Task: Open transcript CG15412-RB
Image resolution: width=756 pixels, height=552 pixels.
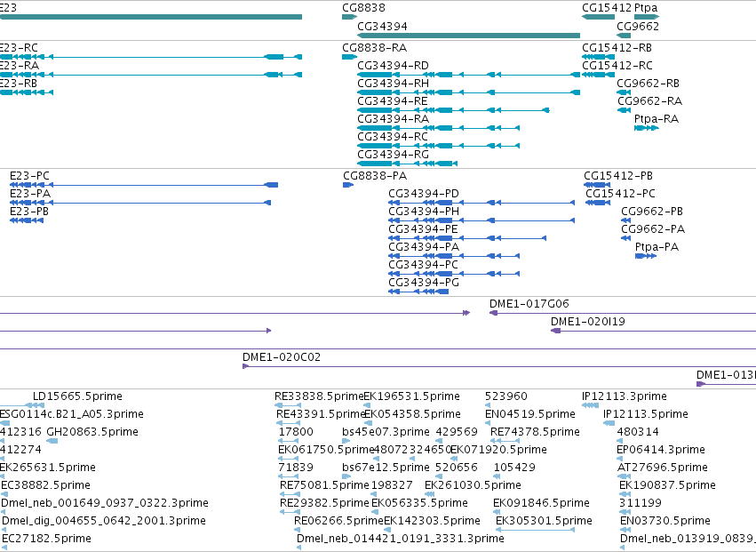Action: (x=617, y=48)
